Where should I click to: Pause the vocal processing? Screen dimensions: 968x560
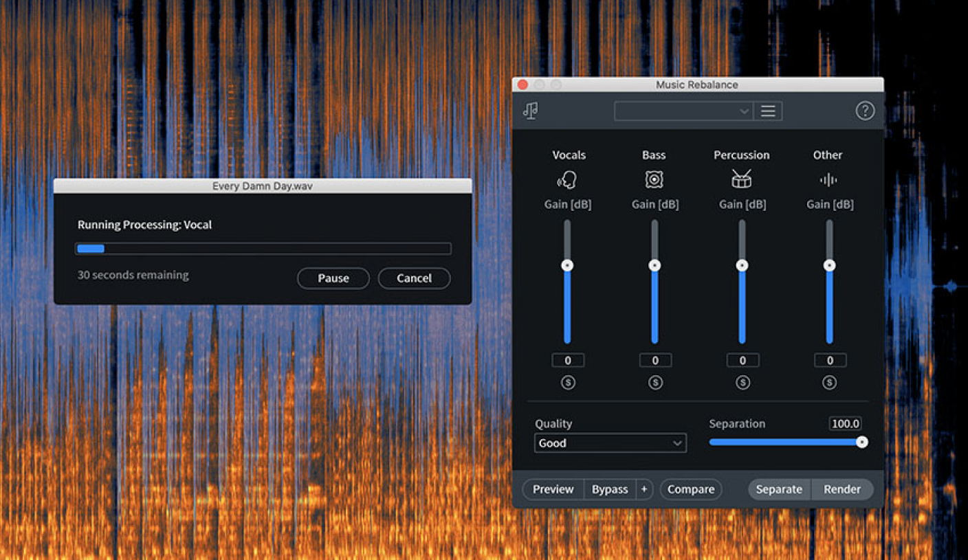(333, 278)
